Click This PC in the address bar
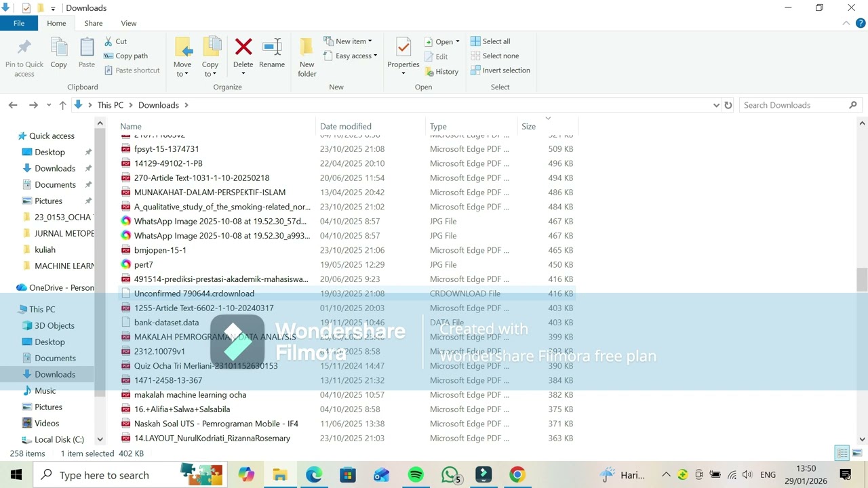This screenshot has width=868, height=488. click(110, 105)
